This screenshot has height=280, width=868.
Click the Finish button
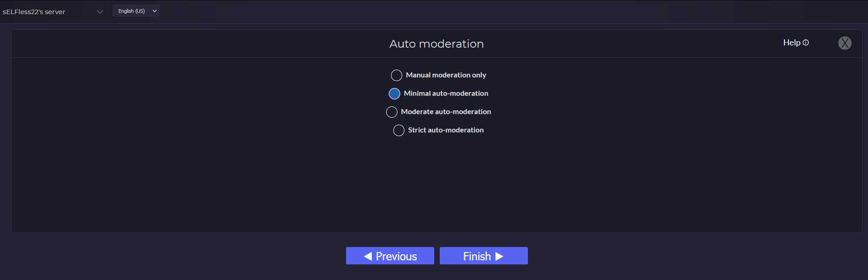point(483,256)
